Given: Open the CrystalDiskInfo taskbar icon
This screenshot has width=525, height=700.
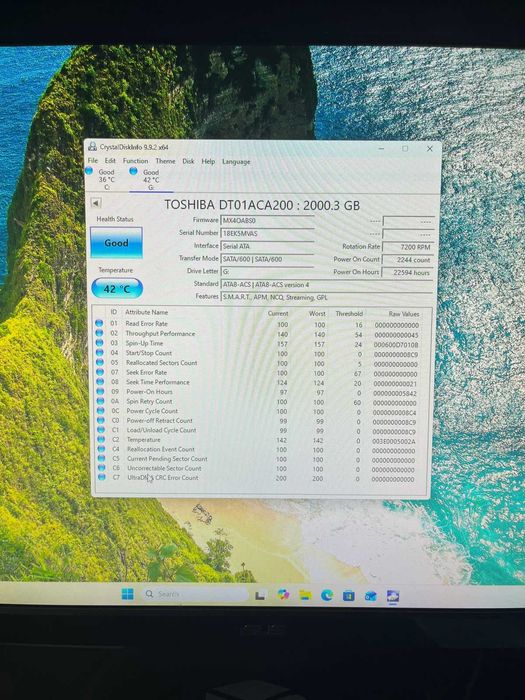Looking at the screenshot, I should [393, 596].
